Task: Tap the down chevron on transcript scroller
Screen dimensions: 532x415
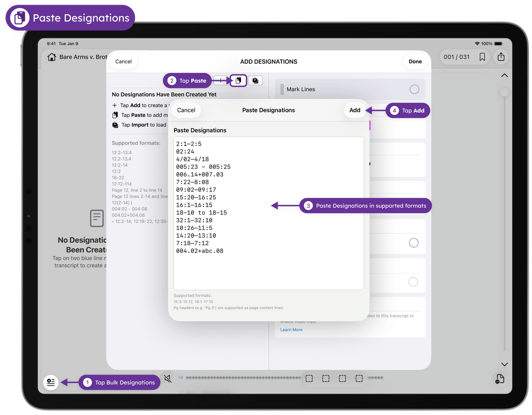Action: click(504, 364)
